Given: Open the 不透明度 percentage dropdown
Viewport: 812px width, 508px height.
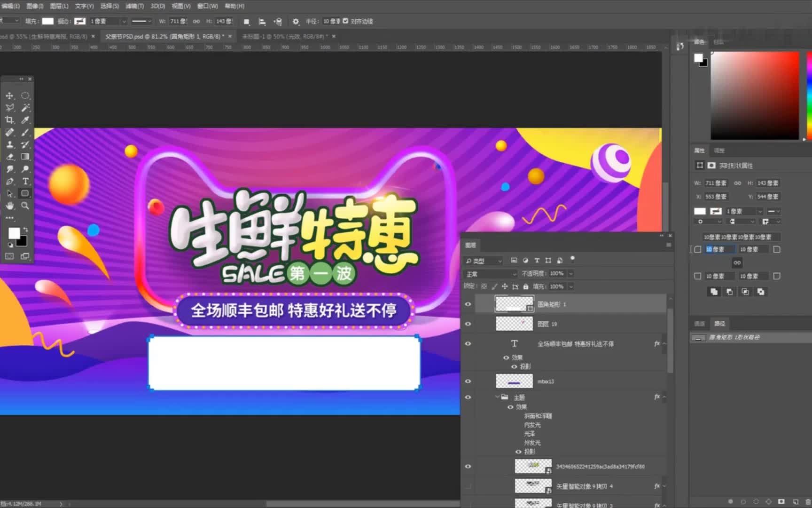Looking at the screenshot, I should pyautogui.click(x=570, y=273).
